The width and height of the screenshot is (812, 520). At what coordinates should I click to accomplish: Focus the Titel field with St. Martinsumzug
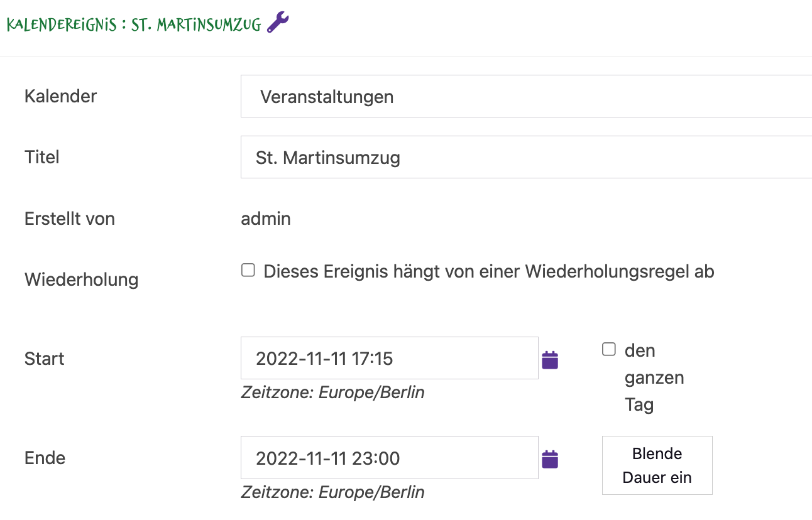pos(526,157)
